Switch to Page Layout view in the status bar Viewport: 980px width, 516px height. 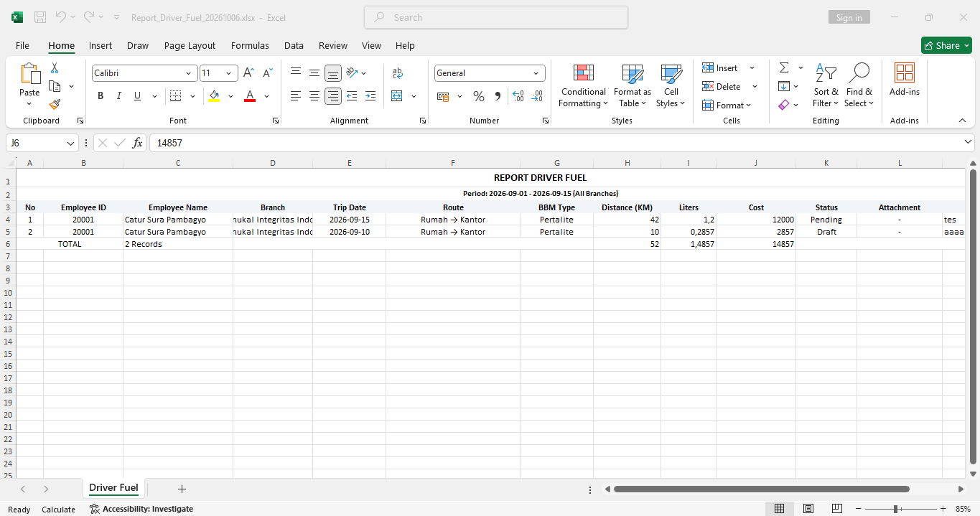(808, 509)
